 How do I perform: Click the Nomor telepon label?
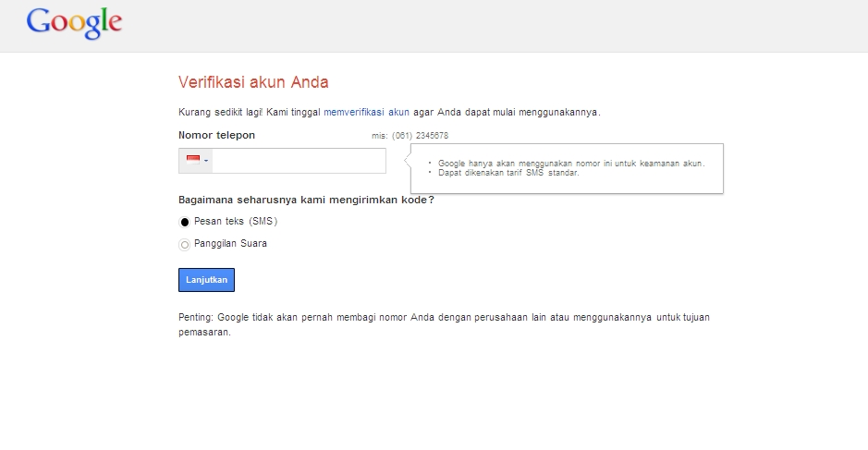pos(216,135)
